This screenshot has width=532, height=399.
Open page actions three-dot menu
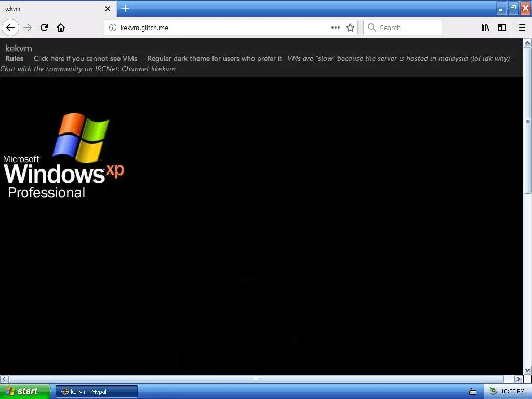(x=335, y=28)
